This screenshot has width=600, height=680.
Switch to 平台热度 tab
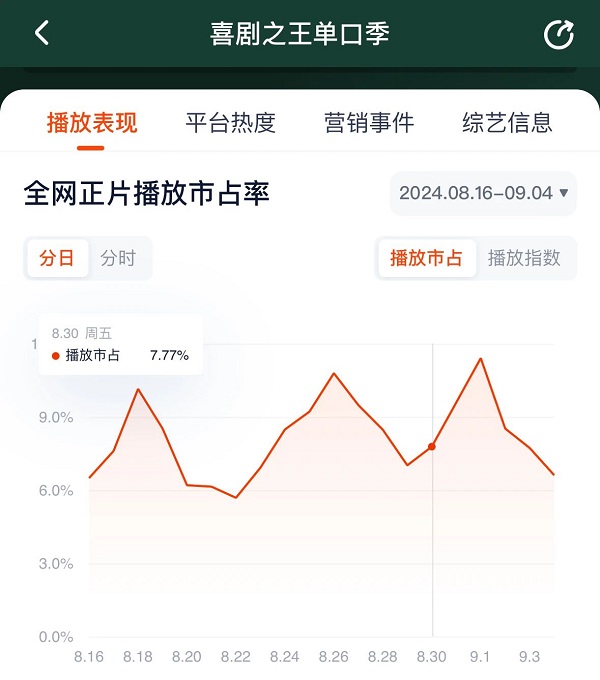pyautogui.click(x=231, y=122)
